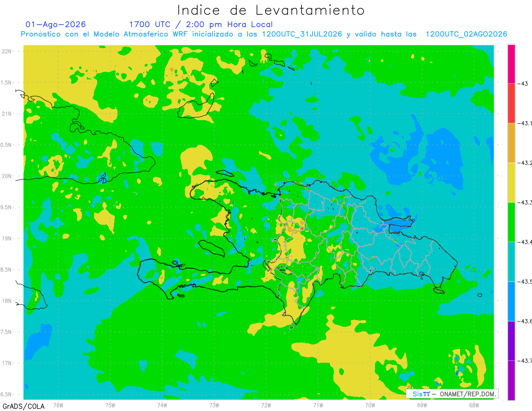This screenshot has width=532, height=411.
Task: Click the legend value "-43.3"
Action: tap(524, 202)
